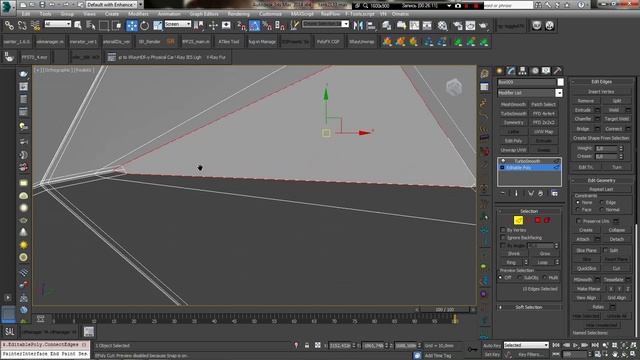The width and height of the screenshot is (640, 360).
Task: Select Editable Poly in modifier stack
Action: pos(529,168)
